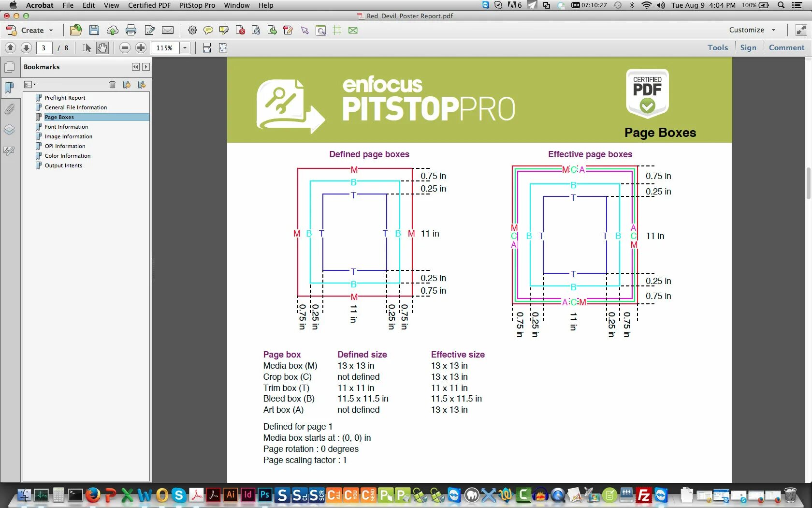The width and height of the screenshot is (812, 508).
Task: Open the Certified PDF menu
Action: tap(149, 5)
